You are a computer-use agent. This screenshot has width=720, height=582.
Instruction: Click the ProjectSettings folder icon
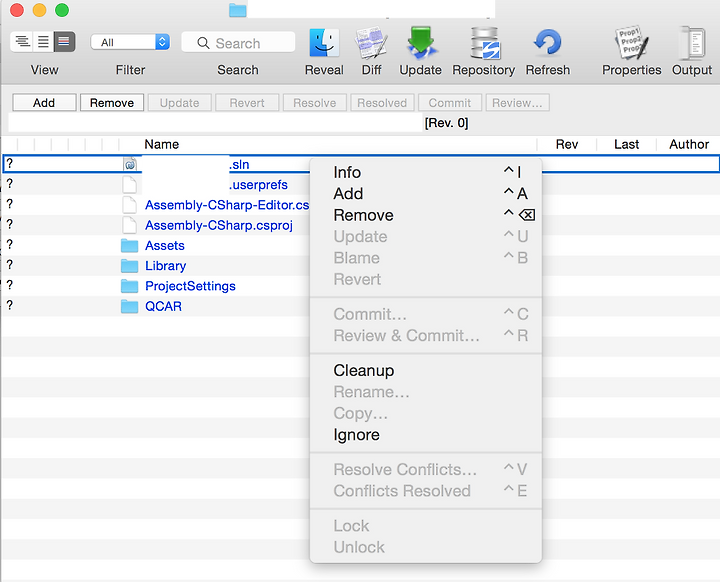pyautogui.click(x=129, y=286)
